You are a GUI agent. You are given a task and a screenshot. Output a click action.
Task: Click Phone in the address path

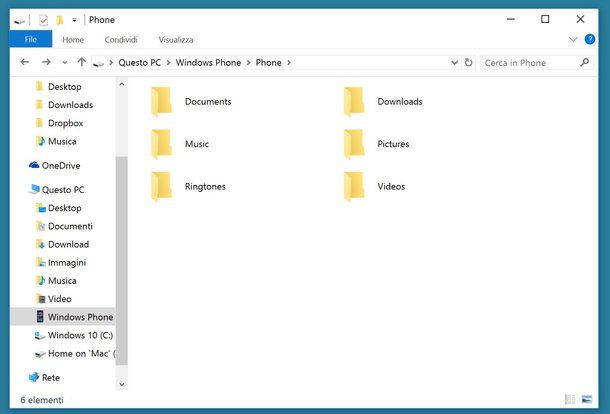point(268,63)
